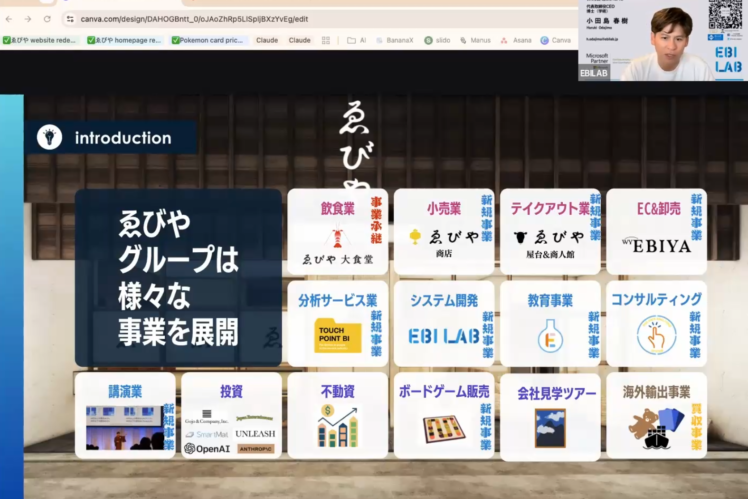Select the SmartMat logo in 投資 card
The width and height of the screenshot is (748, 499).
(207, 434)
